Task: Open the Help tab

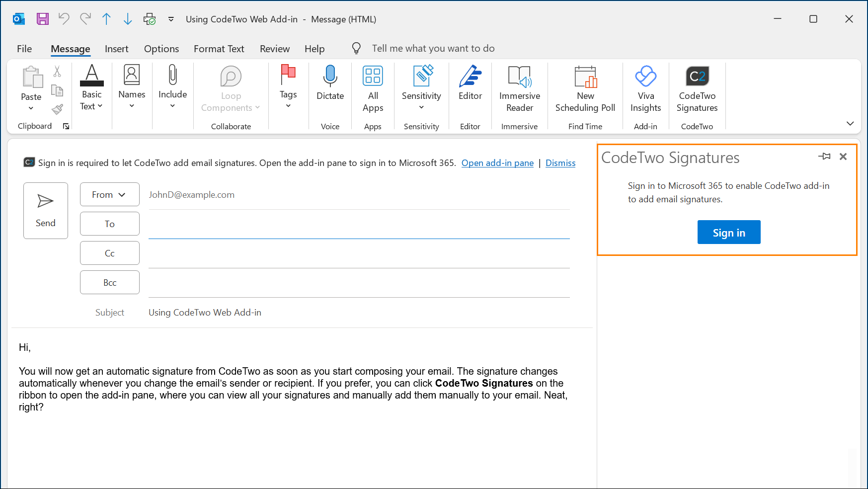Action: click(x=315, y=49)
